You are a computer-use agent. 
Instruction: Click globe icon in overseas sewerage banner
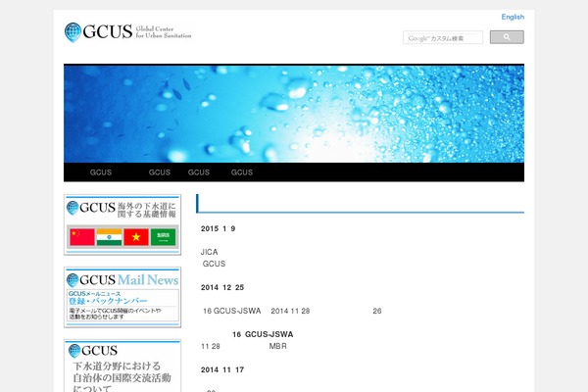click(x=73, y=208)
